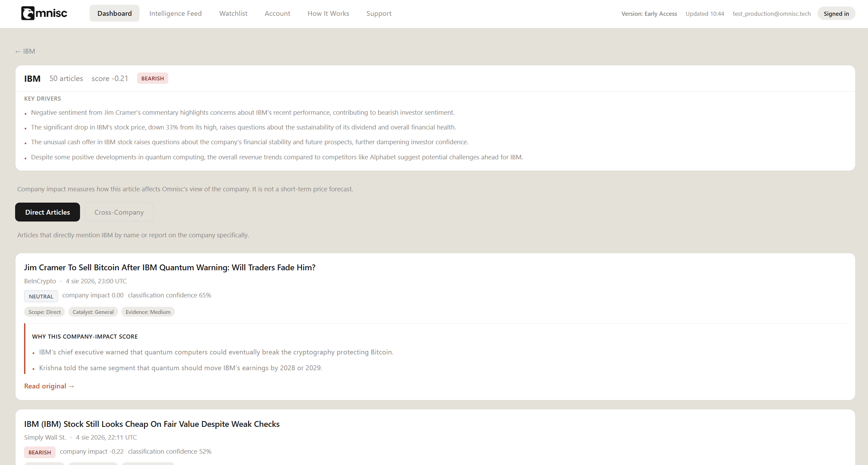Screen dimensions: 868x465
Task: Click the '4 sie 2026, 23:00 UTC' date
Action: [96, 281]
